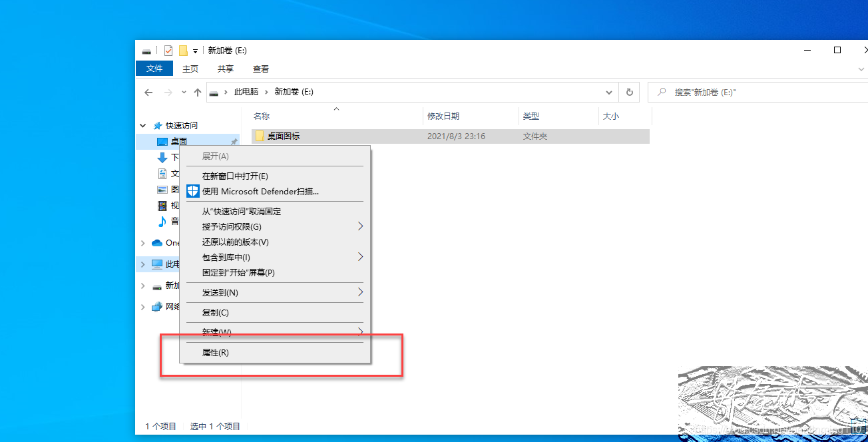Click the search box for 新加卷 (E:)
This screenshot has height=442, width=868.
[x=758, y=93]
